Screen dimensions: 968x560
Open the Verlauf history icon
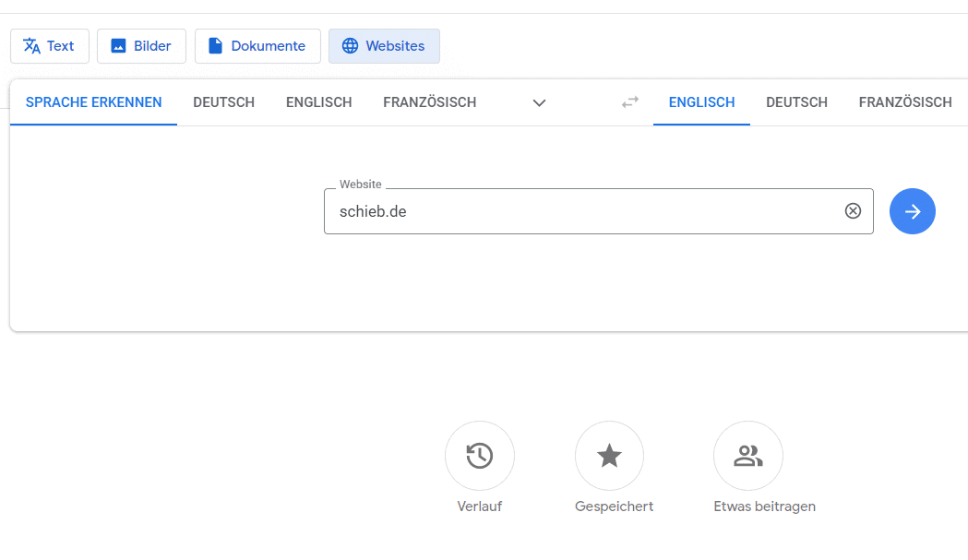(x=479, y=456)
